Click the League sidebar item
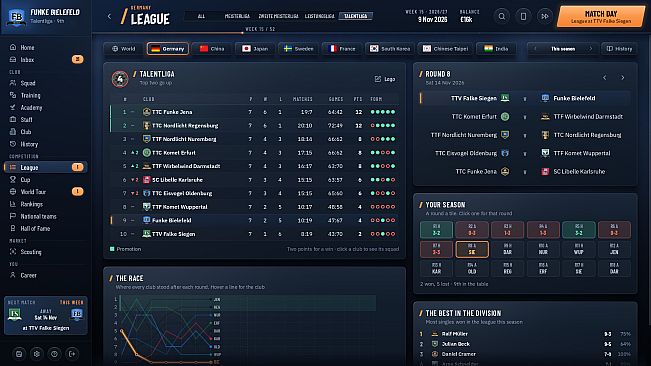The height and width of the screenshot is (366, 651). [x=46, y=167]
